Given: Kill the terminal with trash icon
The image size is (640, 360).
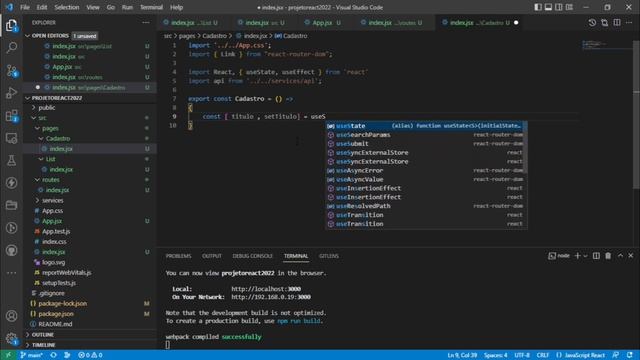Looking at the screenshot, I should (x=608, y=256).
